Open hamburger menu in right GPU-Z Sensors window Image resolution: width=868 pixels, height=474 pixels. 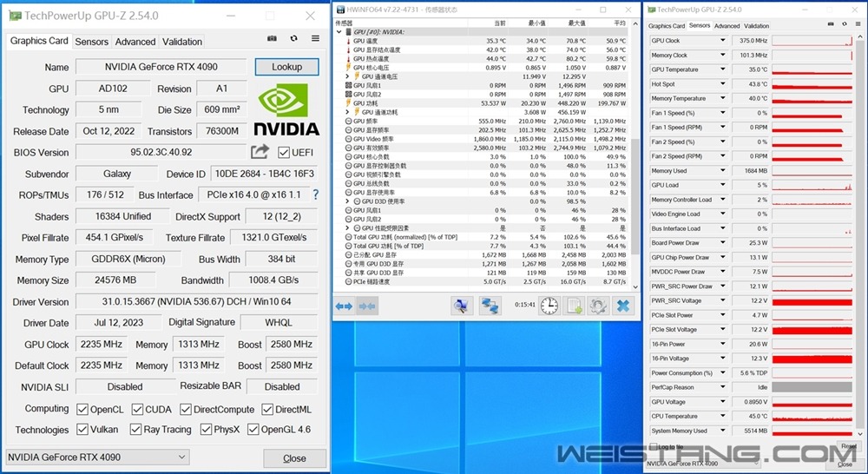point(858,24)
